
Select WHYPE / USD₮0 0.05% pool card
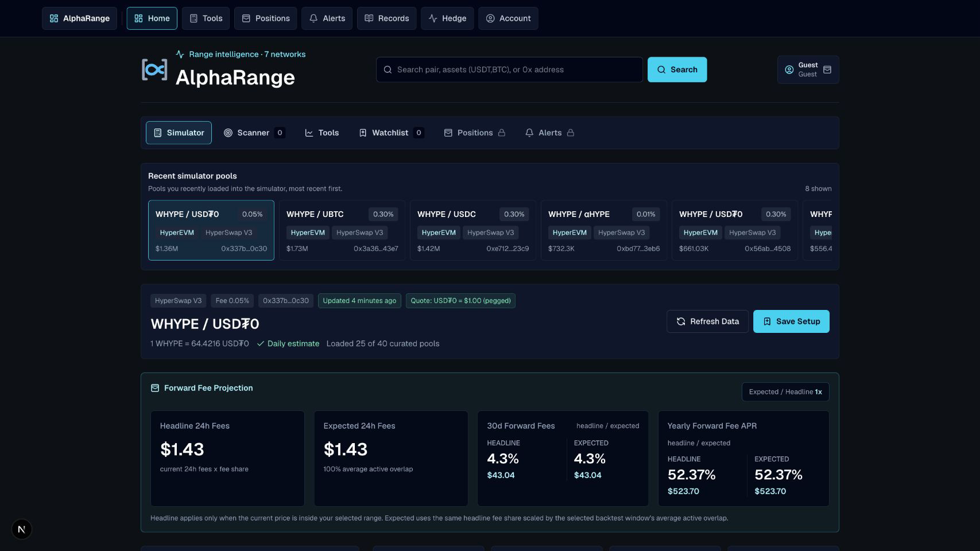pyautogui.click(x=211, y=230)
